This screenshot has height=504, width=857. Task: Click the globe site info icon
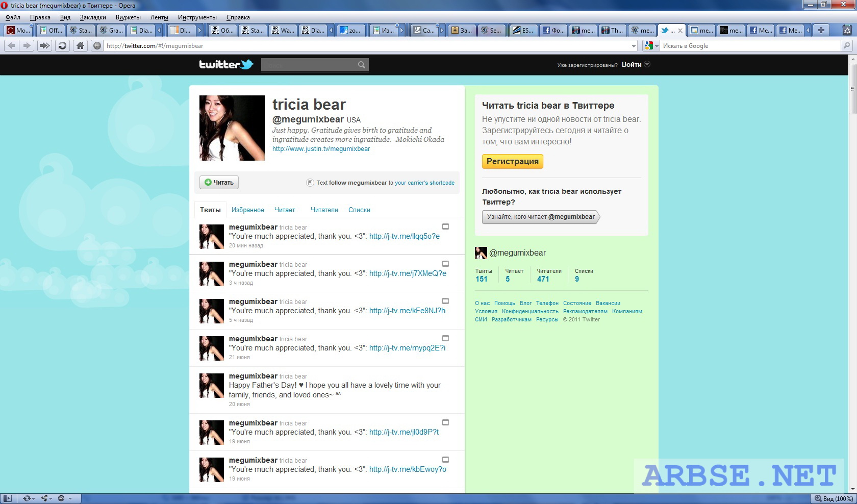pyautogui.click(x=97, y=46)
